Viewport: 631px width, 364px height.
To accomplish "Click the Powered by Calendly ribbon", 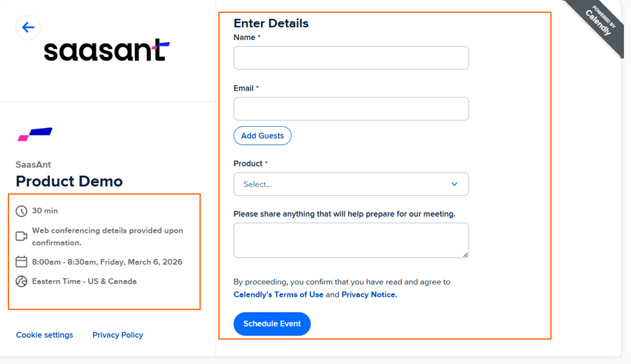I will coord(597,25).
